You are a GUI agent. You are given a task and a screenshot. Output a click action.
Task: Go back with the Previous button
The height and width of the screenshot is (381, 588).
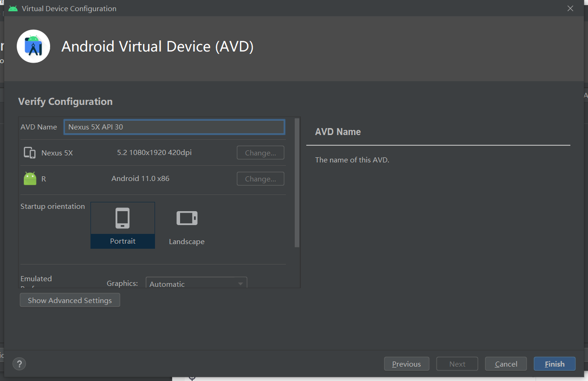tap(407, 364)
